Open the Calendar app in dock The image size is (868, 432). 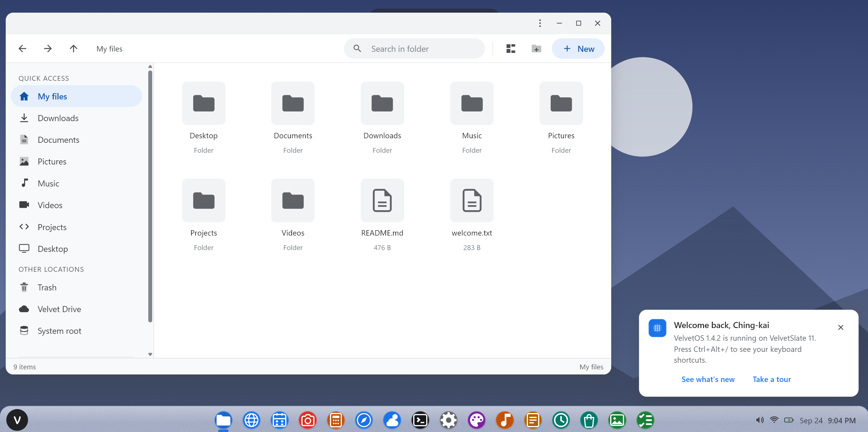(x=280, y=420)
